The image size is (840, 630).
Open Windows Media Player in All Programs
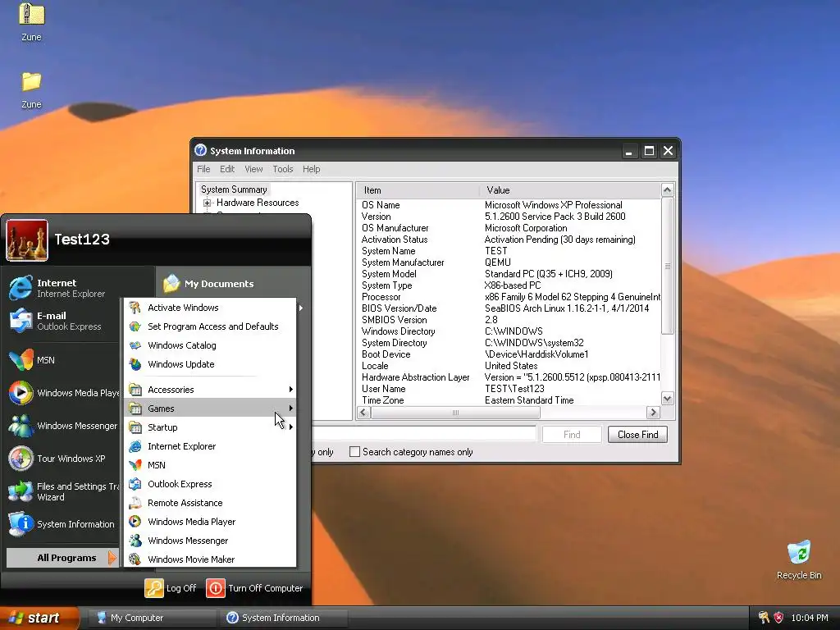(210, 522)
